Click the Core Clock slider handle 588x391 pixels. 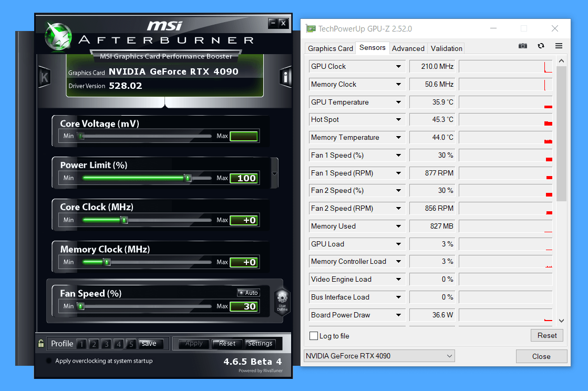(125, 220)
